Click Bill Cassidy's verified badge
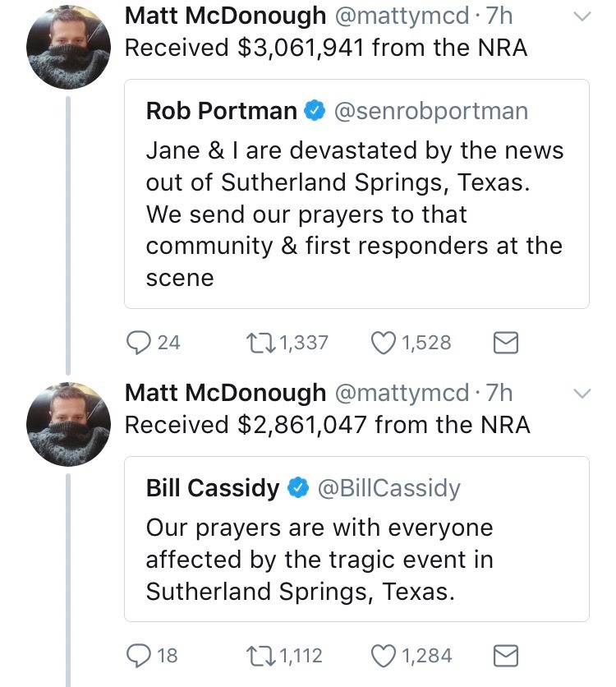Viewport: 616px width, 687px height. tap(296, 488)
